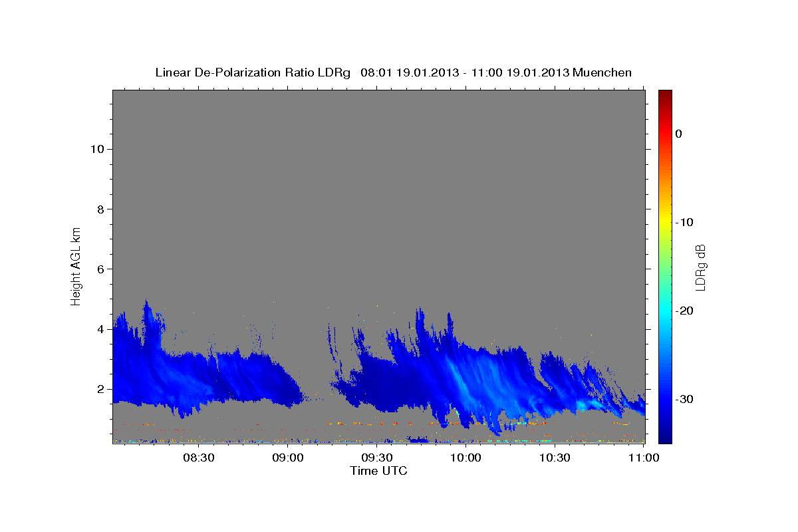The image size is (798, 532).
Task: Click the colorbar value '-10'
Action: point(684,222)
